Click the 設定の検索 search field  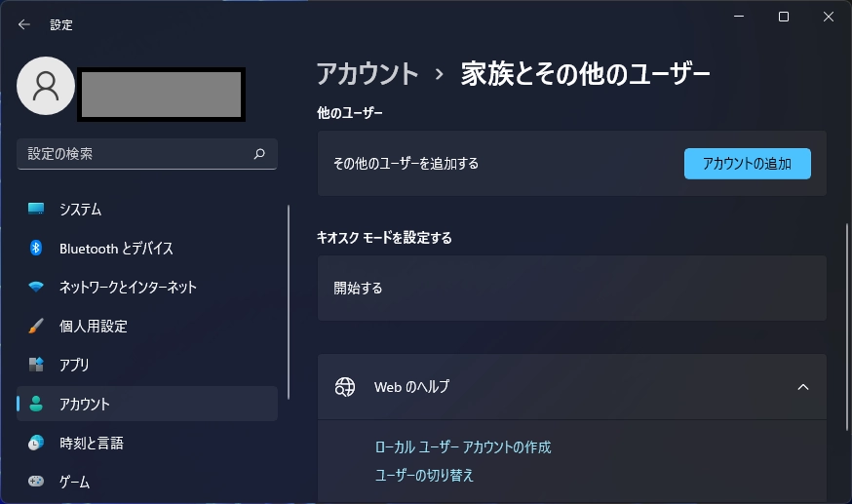tap(147, 154)
